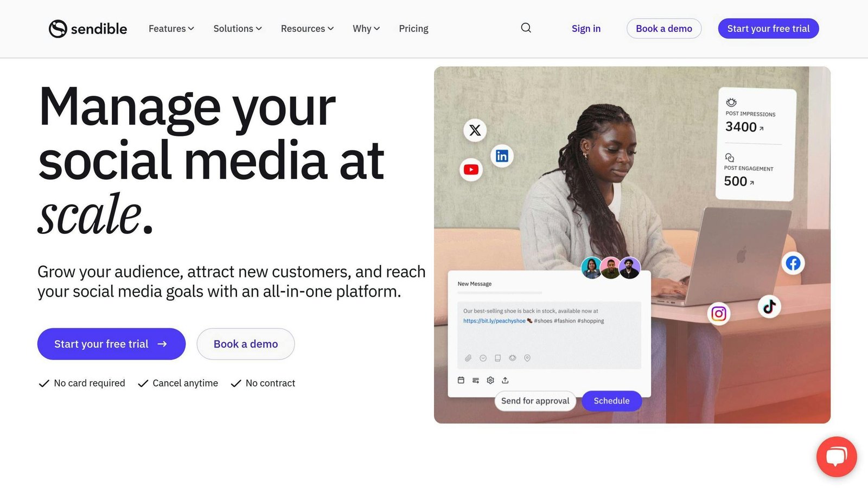Select the avatar with the teal background
Viewport: 868px width, 488px height.
coord(591,268)
